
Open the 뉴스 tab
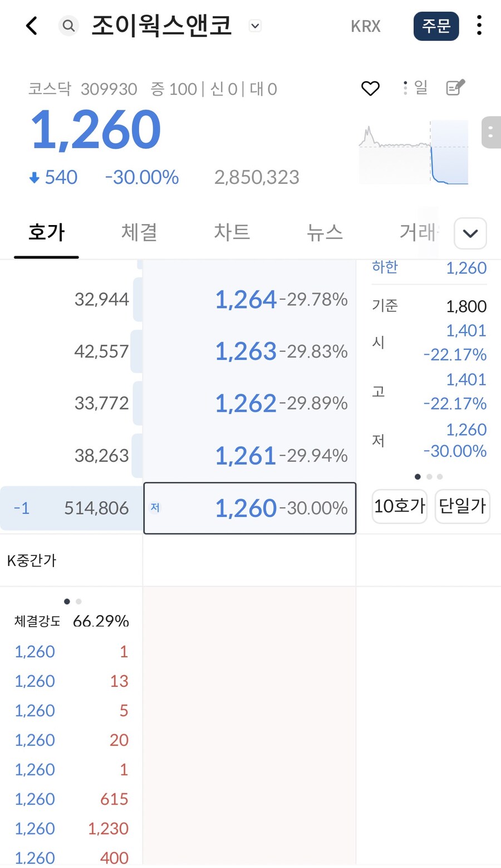(324, 232)
